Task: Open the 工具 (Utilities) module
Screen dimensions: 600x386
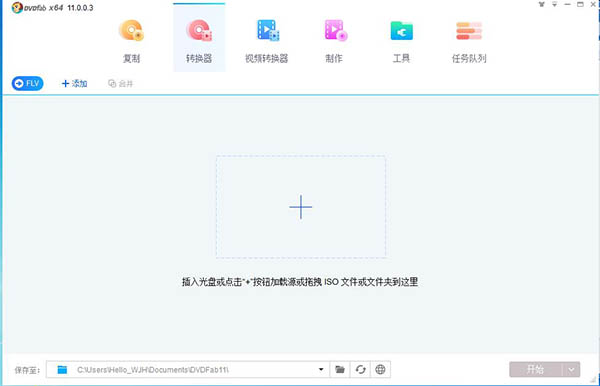Action: point(401,41)
